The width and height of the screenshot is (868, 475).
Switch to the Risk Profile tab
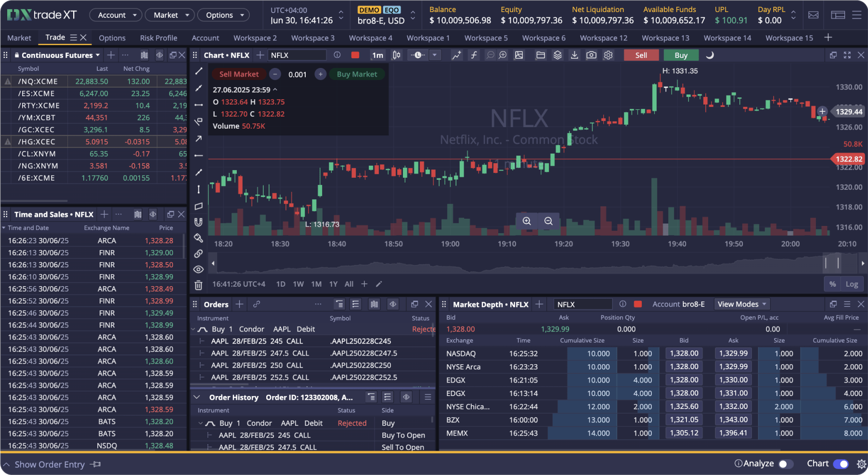[x=158, y=38]
